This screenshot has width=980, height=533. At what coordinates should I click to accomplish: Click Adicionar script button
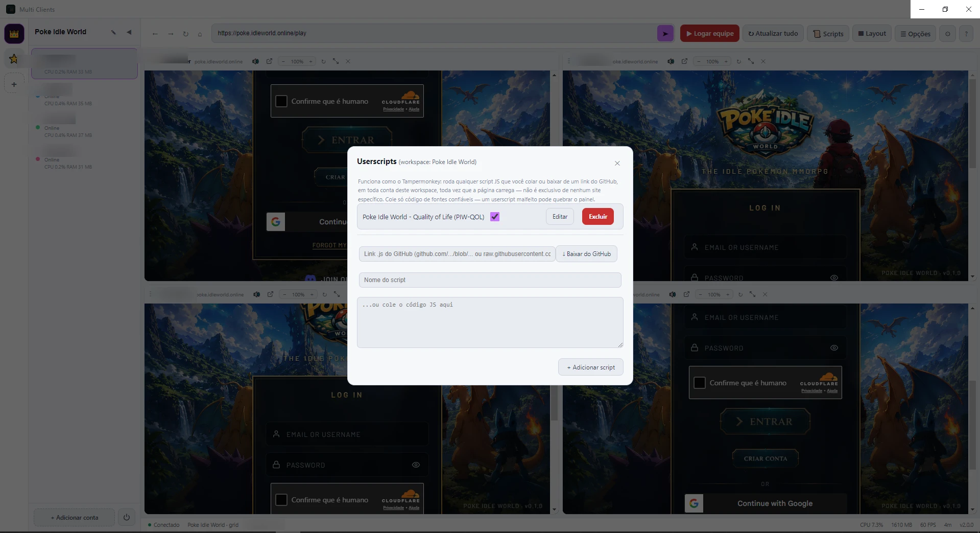pos(591,367)
